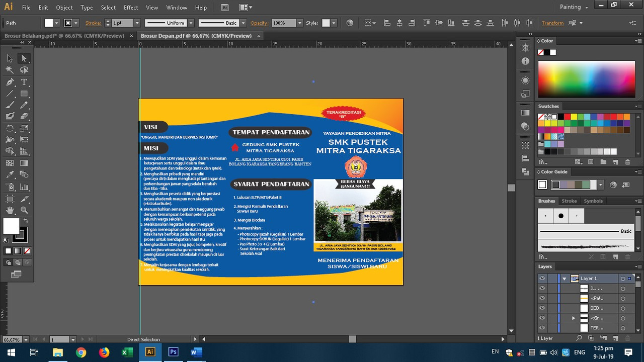644x362 pixels.
Task: Click target circle of Layer 1
Action: point(623,279)
